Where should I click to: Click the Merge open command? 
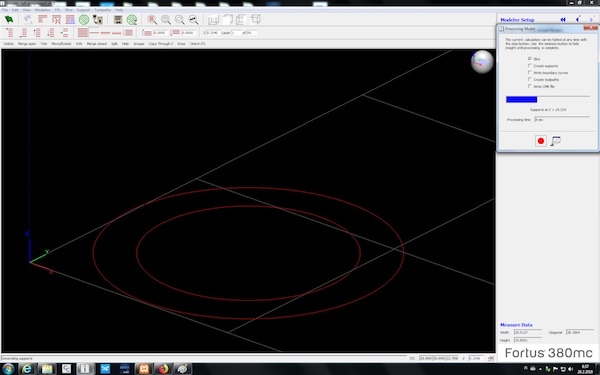point(27,44)
